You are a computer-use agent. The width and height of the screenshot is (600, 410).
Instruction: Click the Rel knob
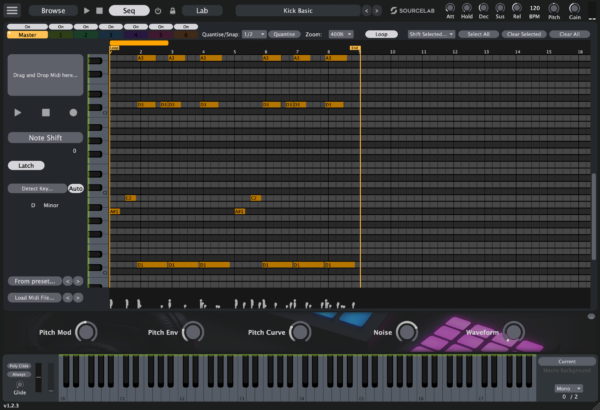click(517, 8)
